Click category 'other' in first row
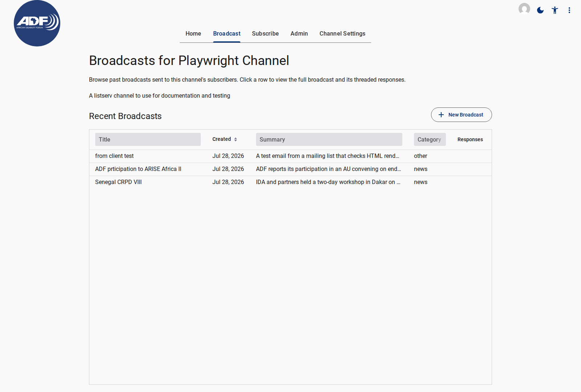Image resolution: width=581 pixels, height=392 pixels. coord(420,156)
